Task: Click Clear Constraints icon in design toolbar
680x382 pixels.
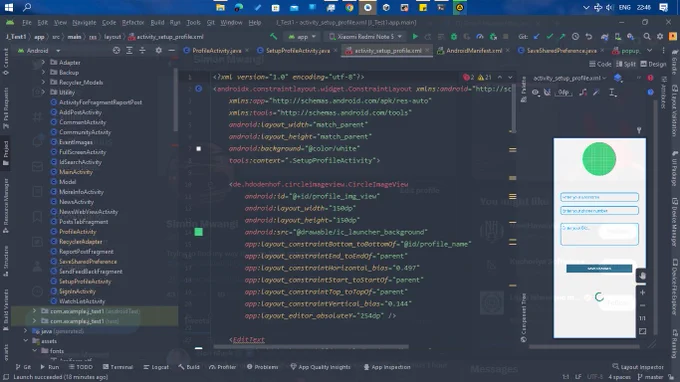Action: tap(583, 92)
